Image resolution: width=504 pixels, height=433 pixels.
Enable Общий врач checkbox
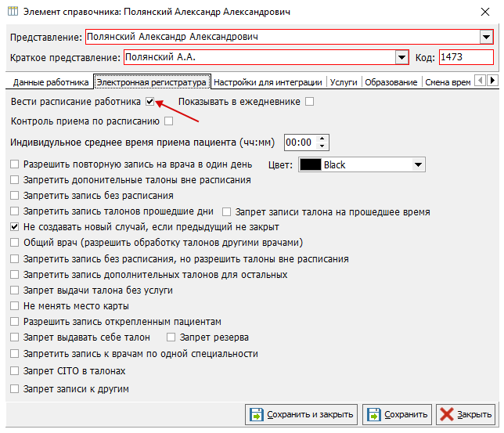[x=14, y=243]
